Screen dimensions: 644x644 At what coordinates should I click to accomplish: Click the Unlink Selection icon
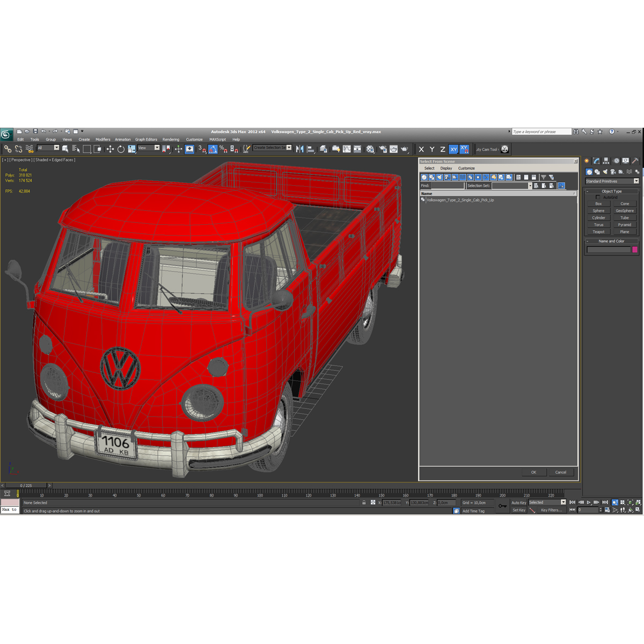click(x=18, y=149)
